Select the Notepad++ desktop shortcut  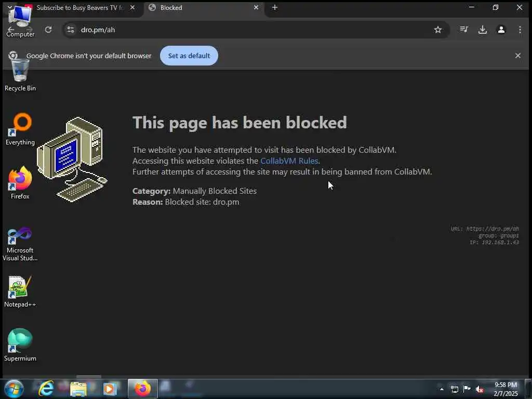tap(20, 292)
